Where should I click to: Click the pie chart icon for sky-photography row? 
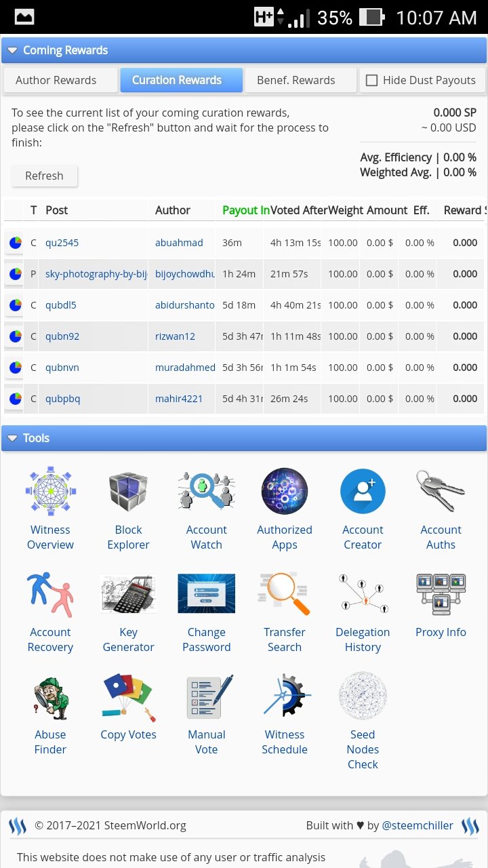point(15,274)
